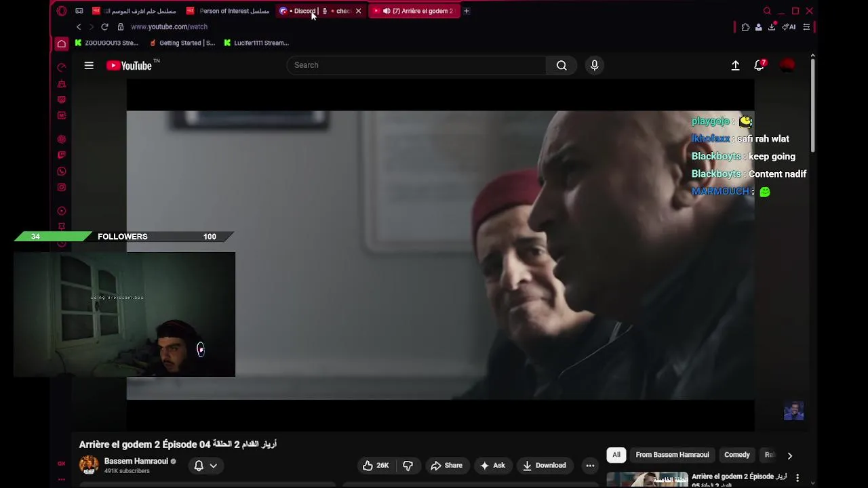Image resolution: width=868 pixels, height=488 pixels.
Task: Open the GX icon at sidebar bottom
Action: (62, 464)
